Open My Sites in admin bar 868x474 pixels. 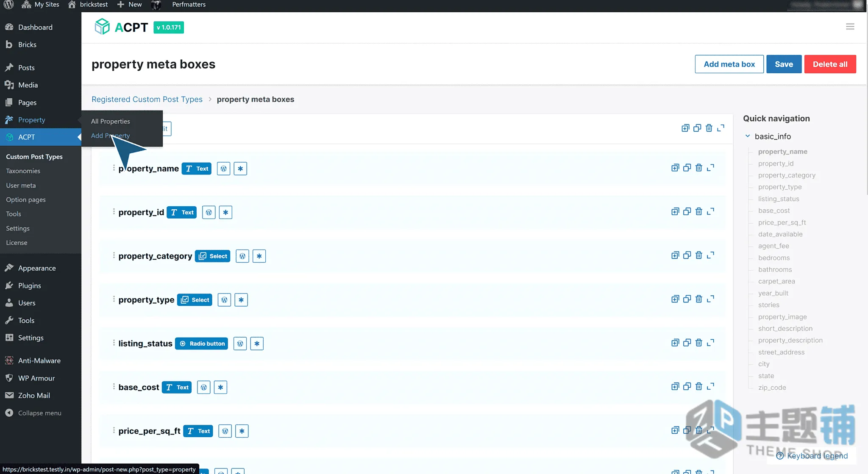[x=40, y=5]
